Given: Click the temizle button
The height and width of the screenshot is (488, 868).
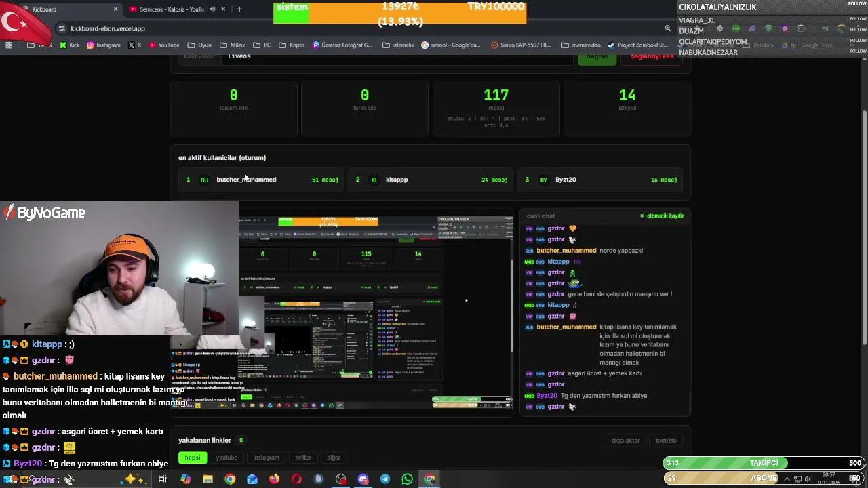Looking at the screenshot, I should point(666,441).
